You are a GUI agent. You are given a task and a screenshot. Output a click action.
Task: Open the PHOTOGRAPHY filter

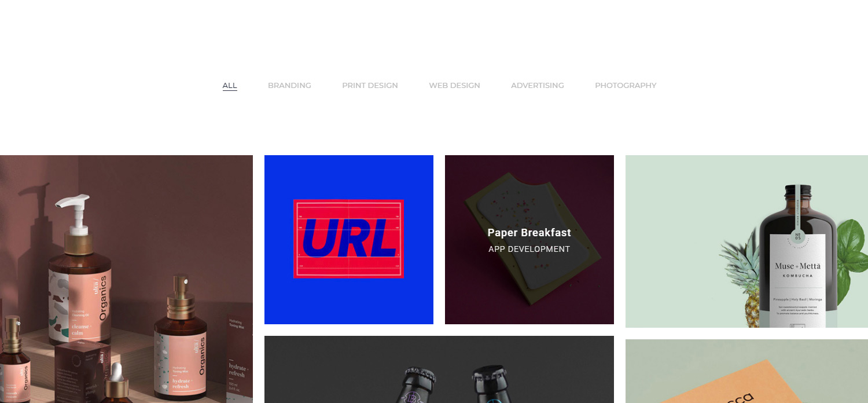tap(626, 85)
